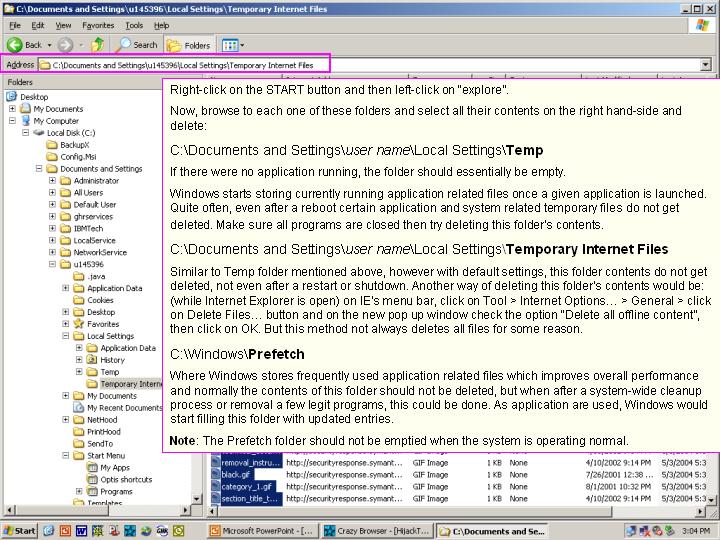Viewport: 720px width, 540px height.
Task: Click the Back arrow toolbar icon
Action: 14,45
